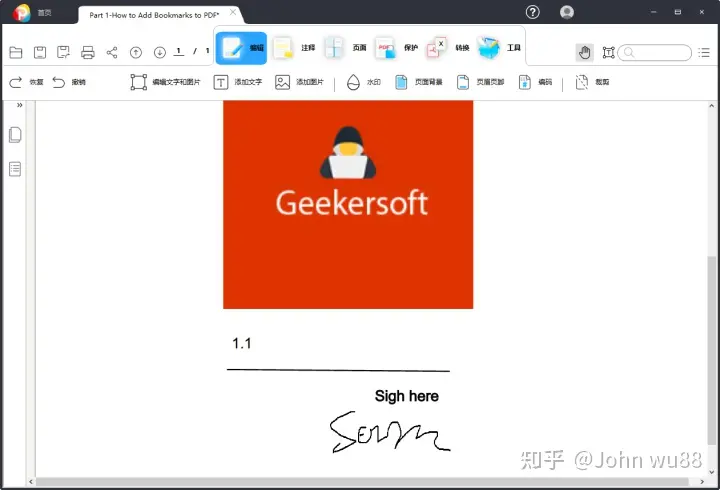Click the scroll down arrow
Screen dimensions: 720x490
711,472
